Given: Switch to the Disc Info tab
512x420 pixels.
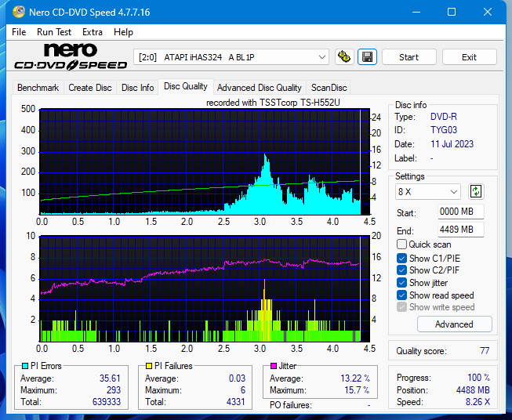Looking at the screenshot, I should [137, 88].
